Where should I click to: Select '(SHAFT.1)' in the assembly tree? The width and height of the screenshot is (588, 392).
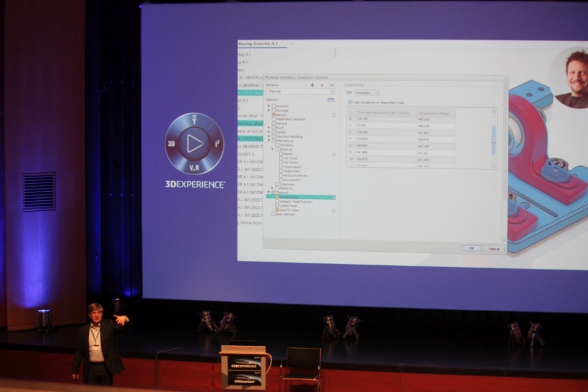(x=246, y=154)
